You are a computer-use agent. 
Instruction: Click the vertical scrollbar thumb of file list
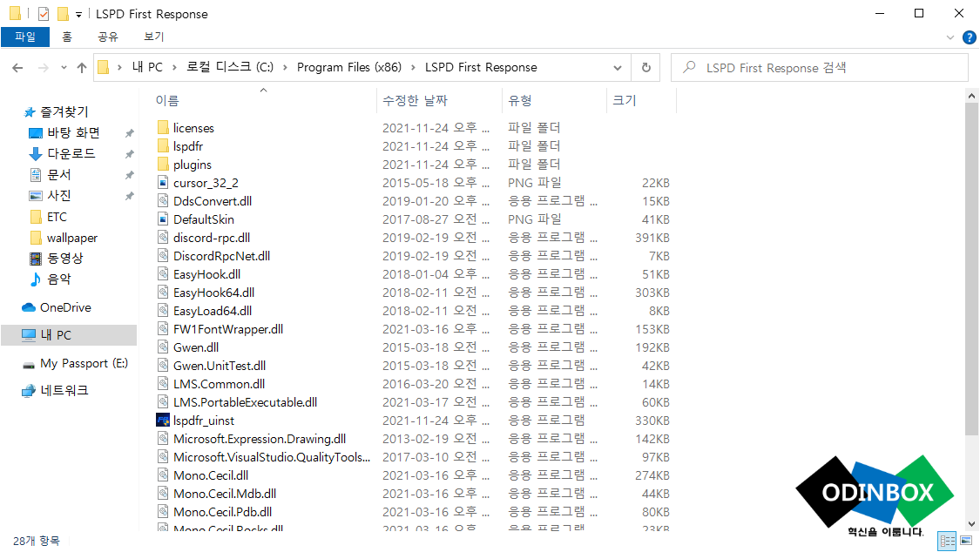[971, 270]
